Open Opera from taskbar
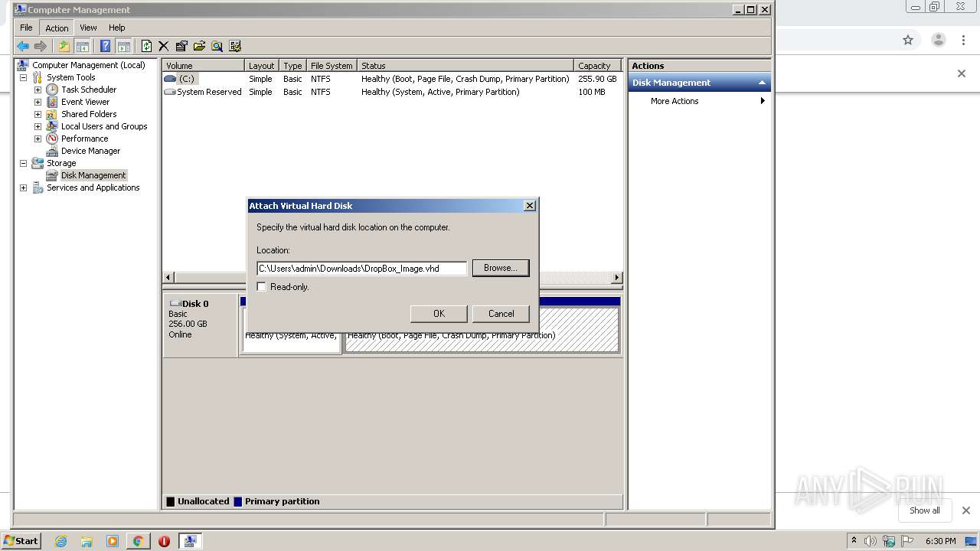Screen dimensions: 980x551 [164, 541]
